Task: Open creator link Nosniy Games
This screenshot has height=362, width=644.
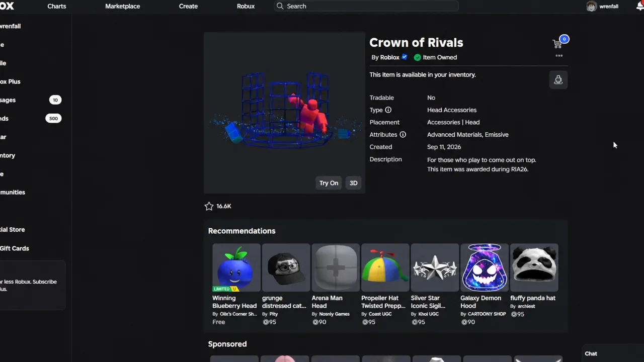Action: coord(334,314)
